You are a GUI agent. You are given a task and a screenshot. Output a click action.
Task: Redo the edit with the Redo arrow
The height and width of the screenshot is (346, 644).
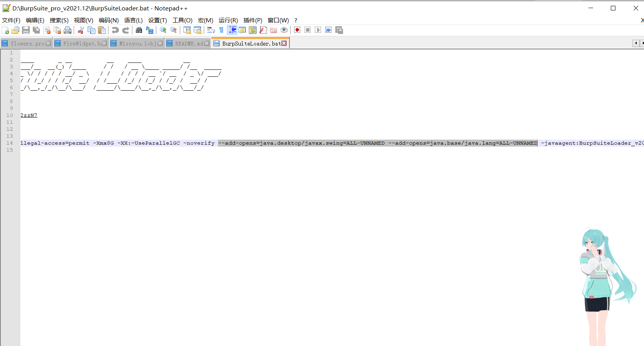tap(125, 30)
